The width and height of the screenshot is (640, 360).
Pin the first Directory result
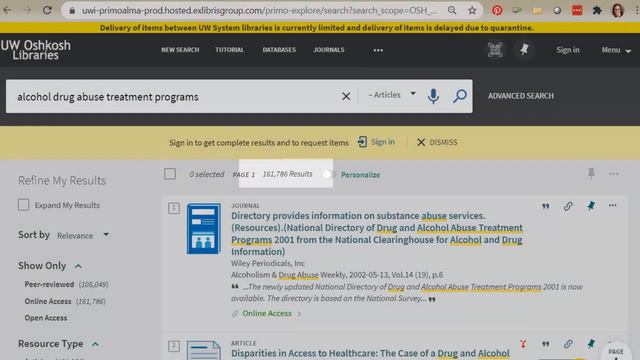(x=591, y=206)
